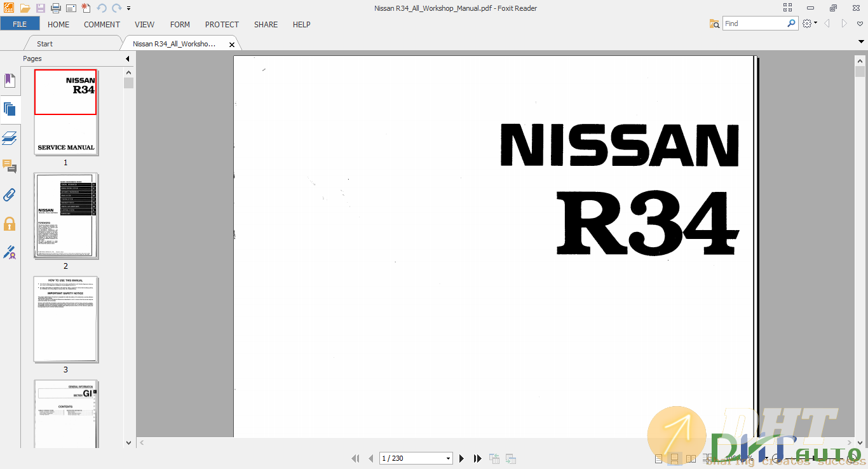Click the Pages panel scroll down arrow
The image size is (868, 469).
click(128, 442)
